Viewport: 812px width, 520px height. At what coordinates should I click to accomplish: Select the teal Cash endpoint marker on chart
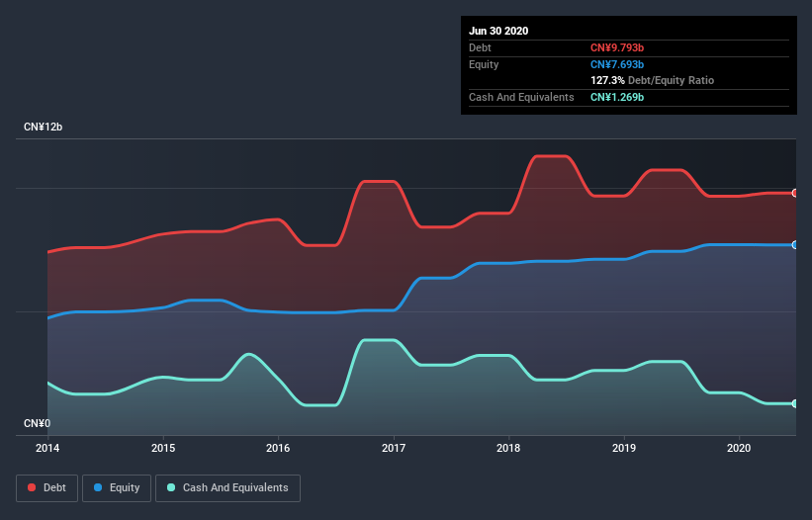(x=795, y=403)
